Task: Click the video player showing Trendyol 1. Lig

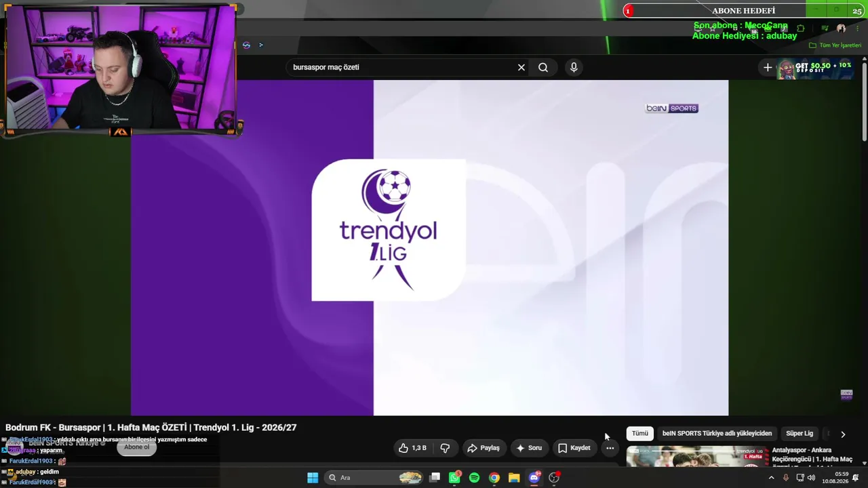Action: (429, 247)
